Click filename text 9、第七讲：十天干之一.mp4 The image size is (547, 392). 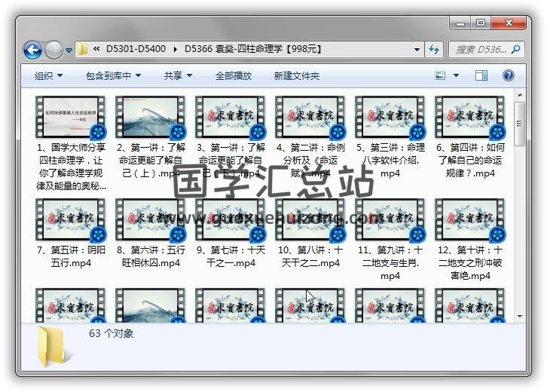click(231, 256)
